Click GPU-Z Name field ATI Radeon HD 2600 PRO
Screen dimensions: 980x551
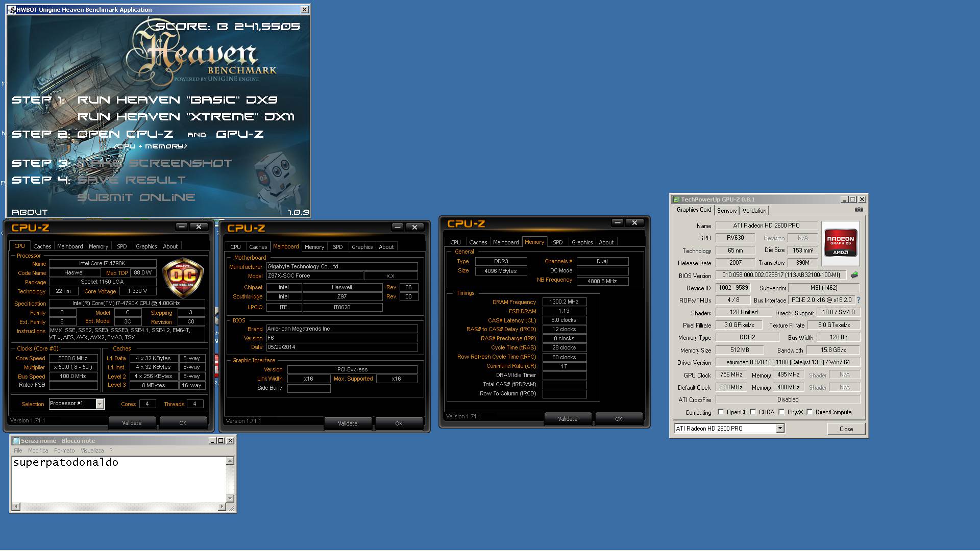pos(766,225)
